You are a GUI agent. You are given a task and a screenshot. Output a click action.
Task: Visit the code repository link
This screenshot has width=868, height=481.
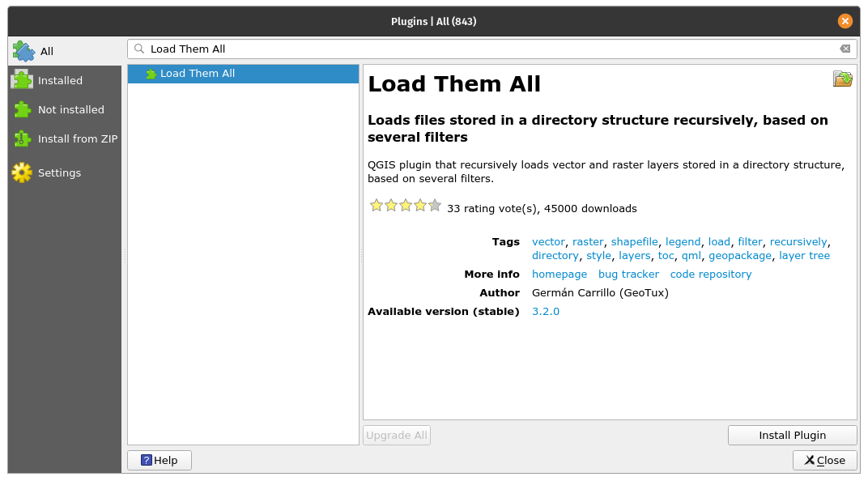pyautogui.click(x=710, y=275)
